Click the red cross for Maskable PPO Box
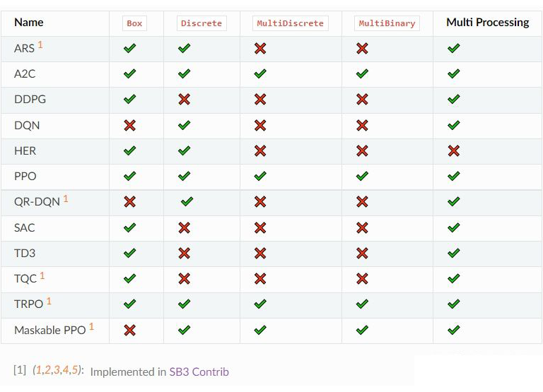 (129, 330)
